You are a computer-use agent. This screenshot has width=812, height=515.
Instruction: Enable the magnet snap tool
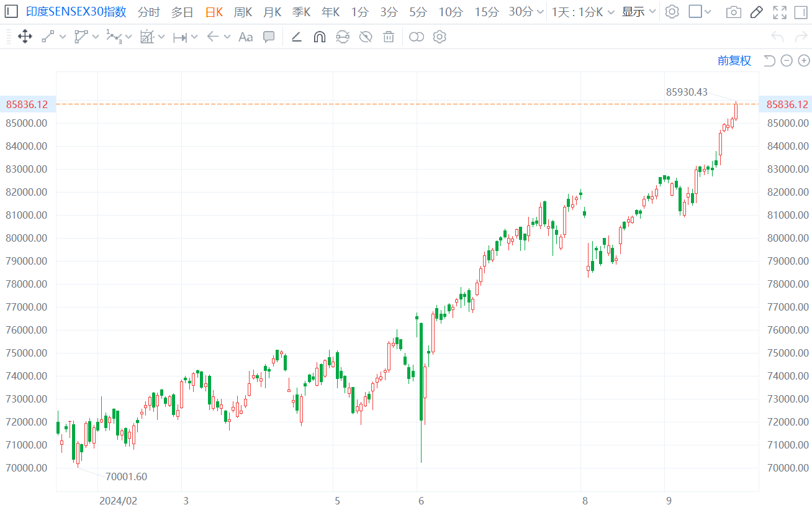(x=319, y=37)
